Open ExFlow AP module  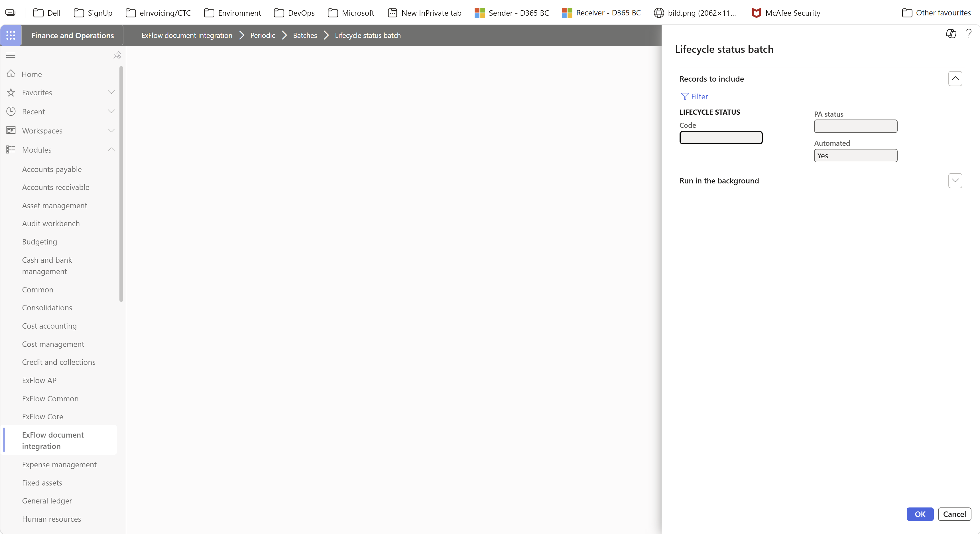[39, 380]
